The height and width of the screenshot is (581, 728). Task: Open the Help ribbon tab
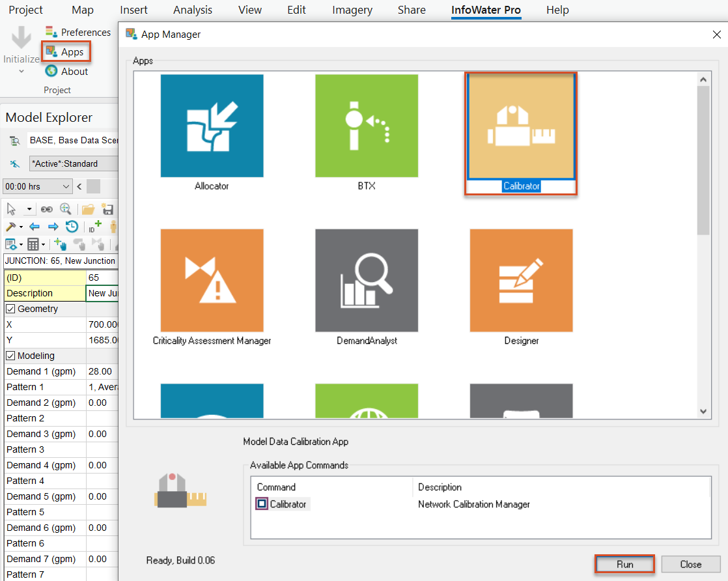click(557, 10)
